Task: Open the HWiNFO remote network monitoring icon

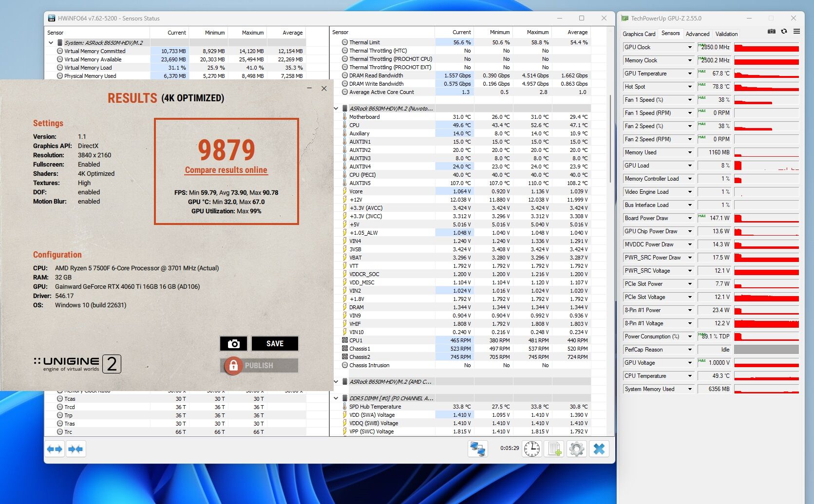Action: click(477, 448)
